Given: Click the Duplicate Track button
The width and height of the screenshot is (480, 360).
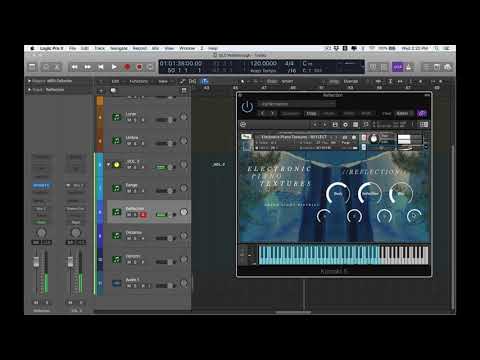Looking at the screenshot, I should click(113, 91).
